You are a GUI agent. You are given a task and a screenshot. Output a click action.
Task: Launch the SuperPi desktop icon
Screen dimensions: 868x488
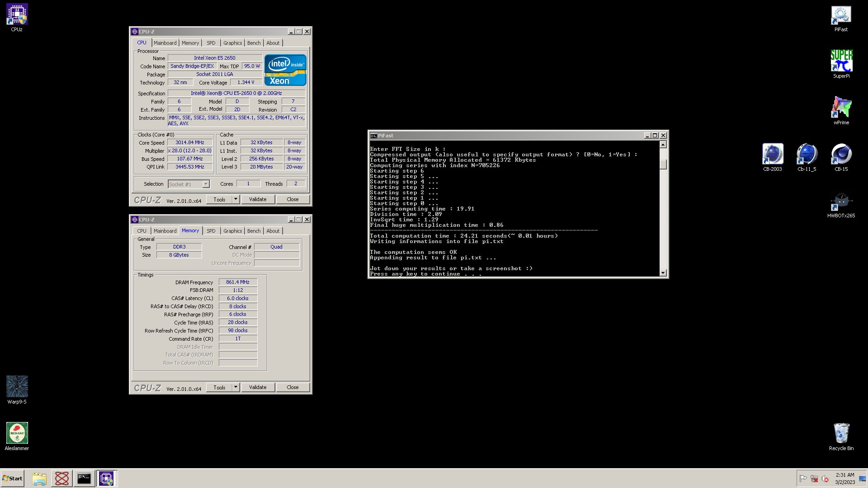coord(841,64)
